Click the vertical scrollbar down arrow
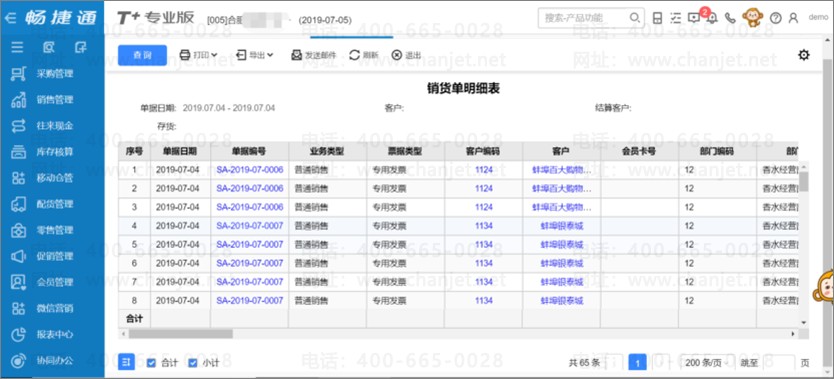This screenshot has width=834, height=379. (x=804, y=322)
